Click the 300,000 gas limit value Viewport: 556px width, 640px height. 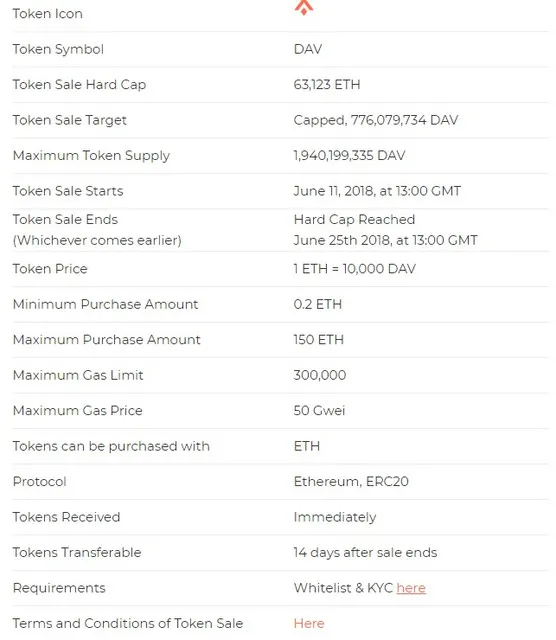tap(320, 375)
